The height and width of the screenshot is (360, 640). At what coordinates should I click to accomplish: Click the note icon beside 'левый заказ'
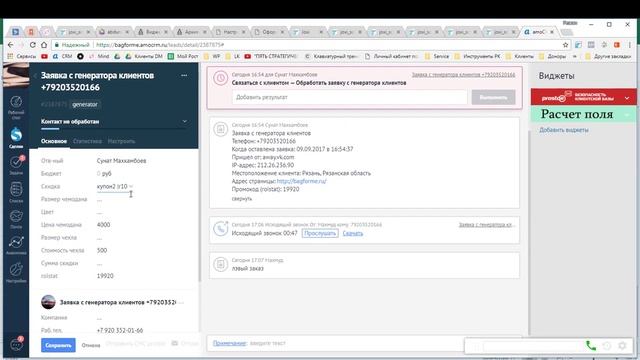coord(220,264)
